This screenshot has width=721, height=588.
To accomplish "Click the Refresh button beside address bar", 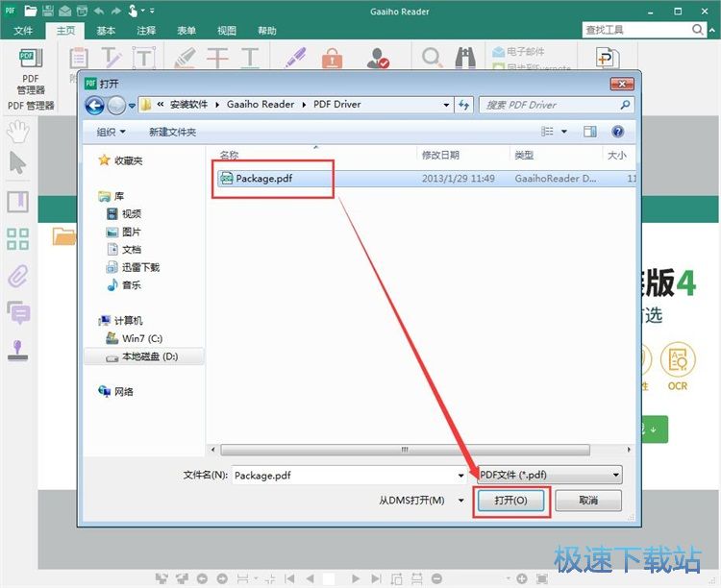I will (464, 105).
